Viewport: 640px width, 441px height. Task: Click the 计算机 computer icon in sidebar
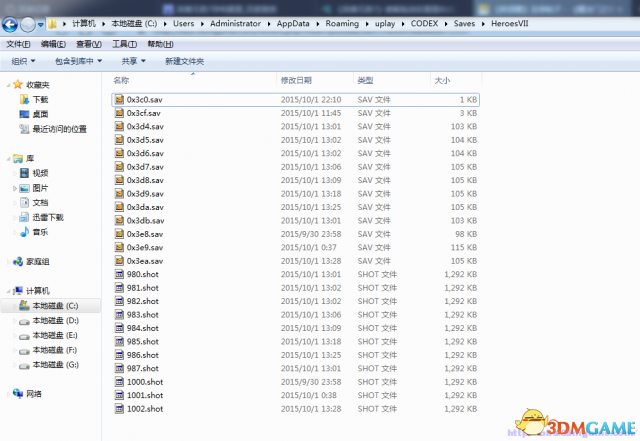(x=18, y=291)
